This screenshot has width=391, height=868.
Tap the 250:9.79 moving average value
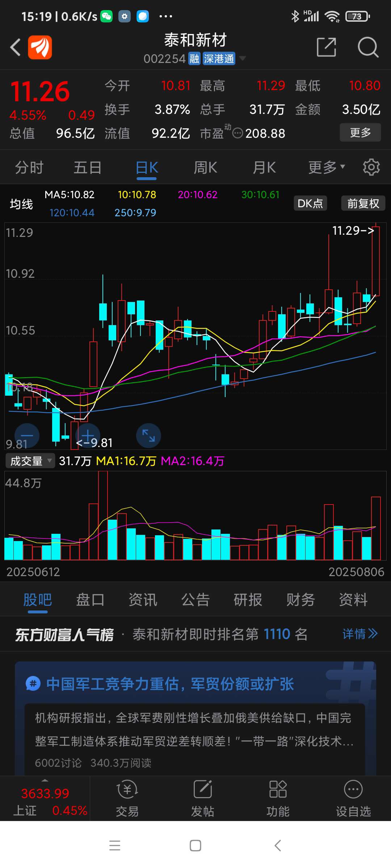click(135, 213)
